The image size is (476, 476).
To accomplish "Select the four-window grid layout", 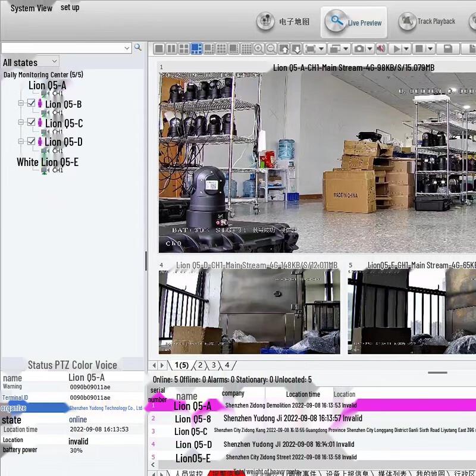I will (x=184, y=49).
